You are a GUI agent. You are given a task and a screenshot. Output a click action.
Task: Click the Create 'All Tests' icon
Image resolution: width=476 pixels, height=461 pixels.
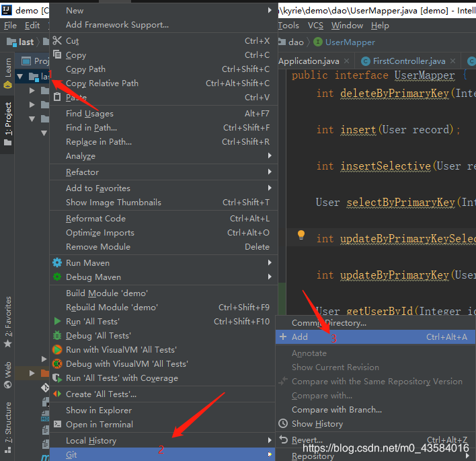pyautogui.click(x=57, y=394)
